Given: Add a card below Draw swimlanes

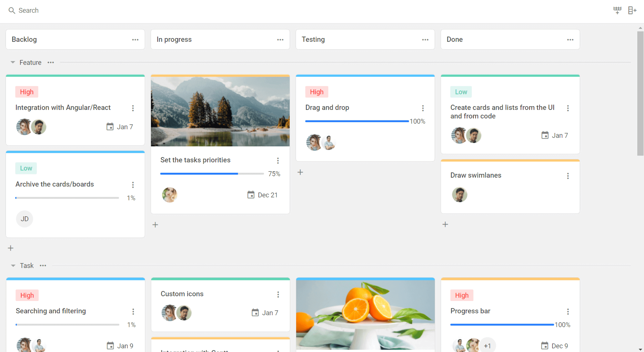Looking at the screenshot, I should 445,224.
